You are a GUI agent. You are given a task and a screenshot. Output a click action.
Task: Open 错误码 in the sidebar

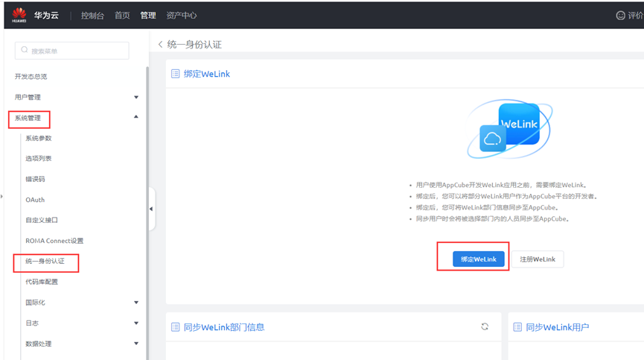pos(35,179)
